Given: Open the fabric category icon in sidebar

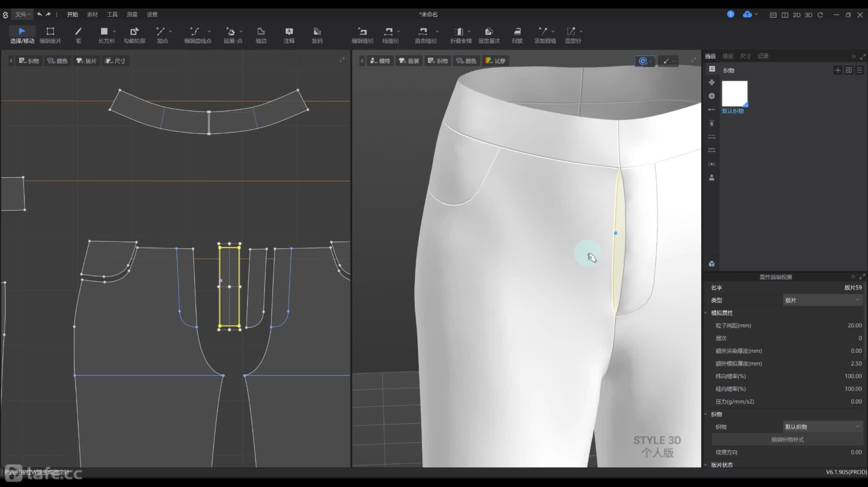Looking at the screenshot, I should [x=712, y=69].
